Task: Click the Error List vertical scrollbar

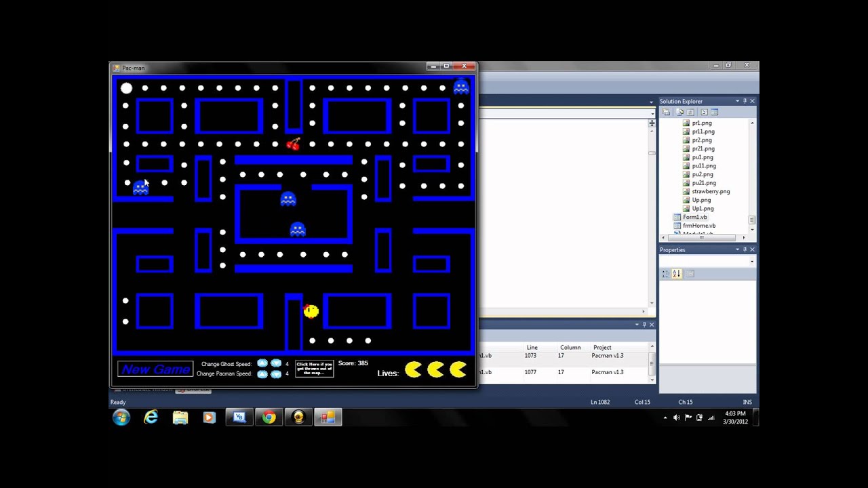Action: (652, 364)
